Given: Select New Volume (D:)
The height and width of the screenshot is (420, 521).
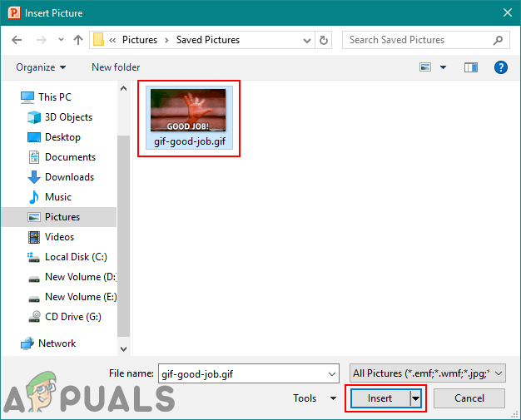Looking at the screenshot, I should tap(81, 277).
